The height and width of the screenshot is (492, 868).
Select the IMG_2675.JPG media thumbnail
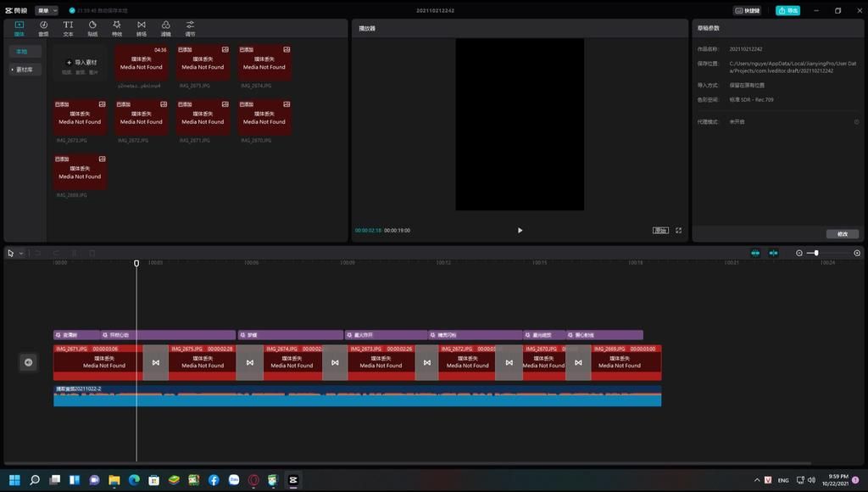[x=203, y=63]
